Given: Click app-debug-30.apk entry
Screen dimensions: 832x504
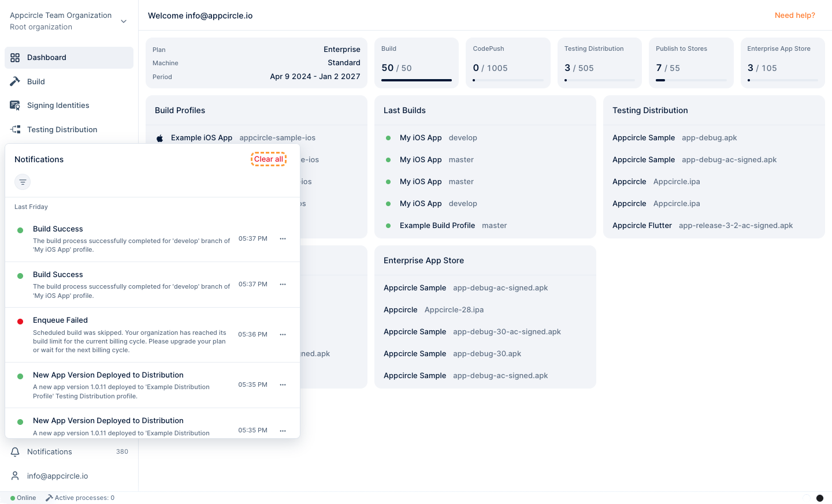Looking at the screenshot, I should pos(487,354).
